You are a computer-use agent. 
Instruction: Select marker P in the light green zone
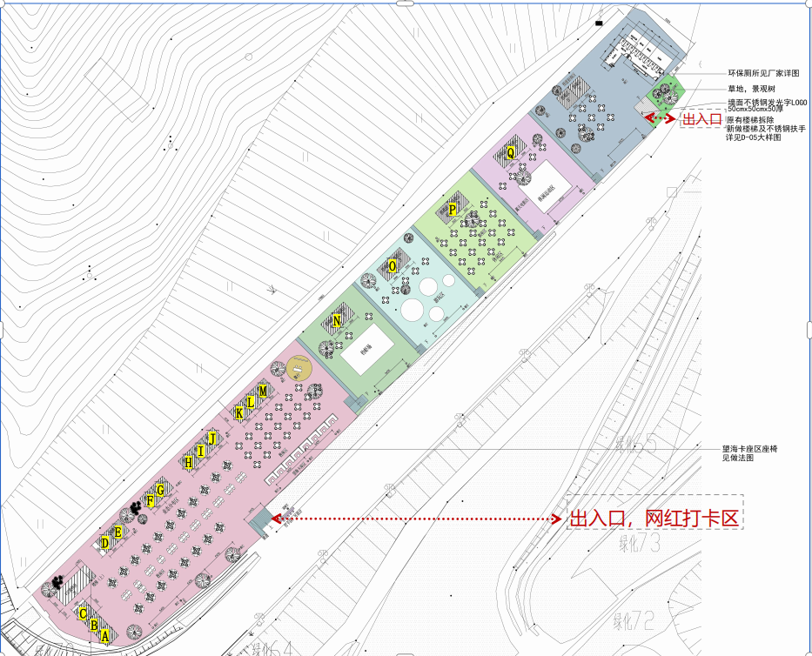click(452, 210)
